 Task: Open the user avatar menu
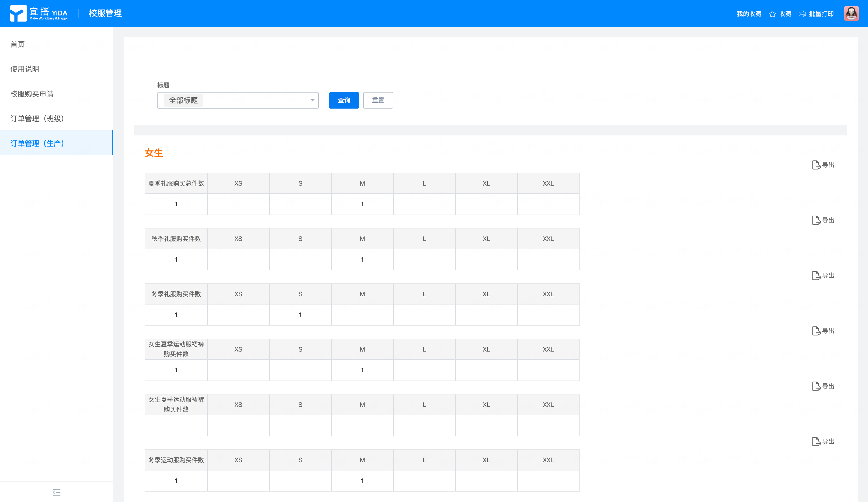(x=851, y=13)
